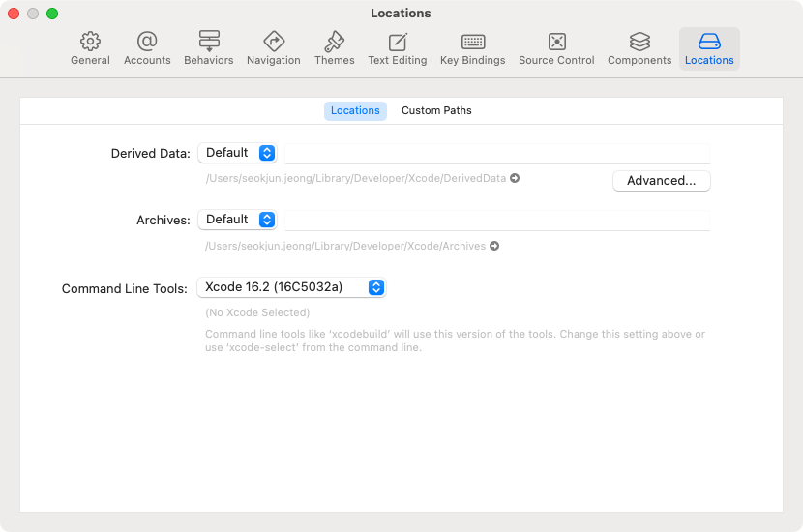Open the Archives Default dropdown

tap(237, 220)
